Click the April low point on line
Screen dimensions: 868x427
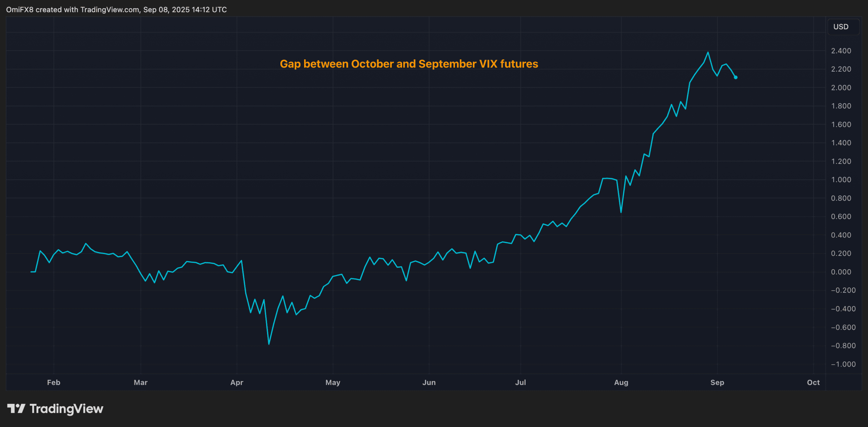click(x=269, y=344)
